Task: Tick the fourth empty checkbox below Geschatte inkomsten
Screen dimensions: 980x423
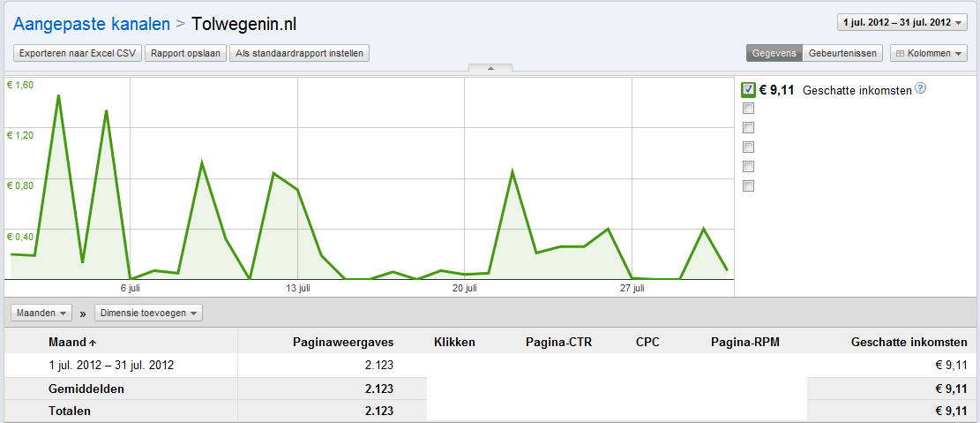Action: click(748, 166)
